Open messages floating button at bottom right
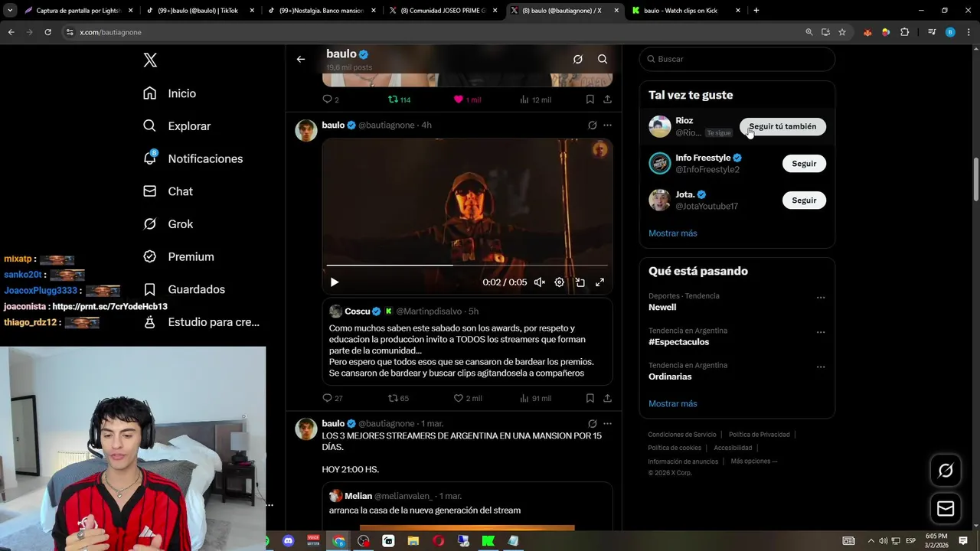 (x=946, y=509)
